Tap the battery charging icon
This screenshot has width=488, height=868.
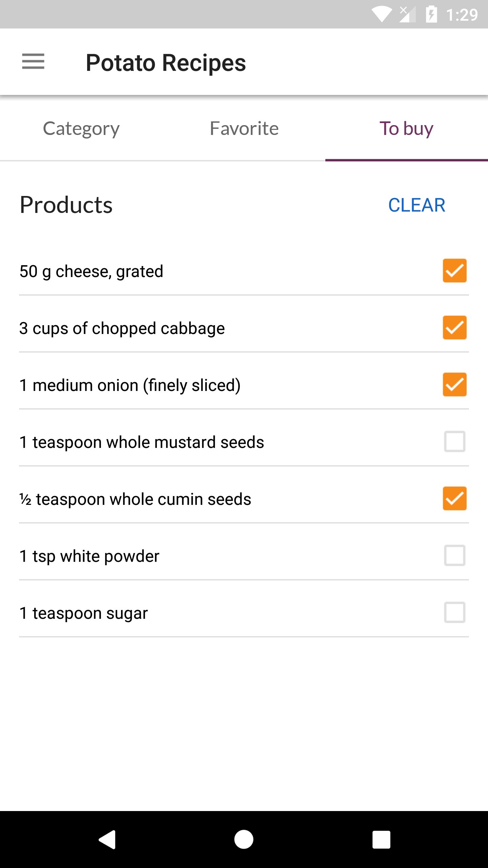click(431, 15)
